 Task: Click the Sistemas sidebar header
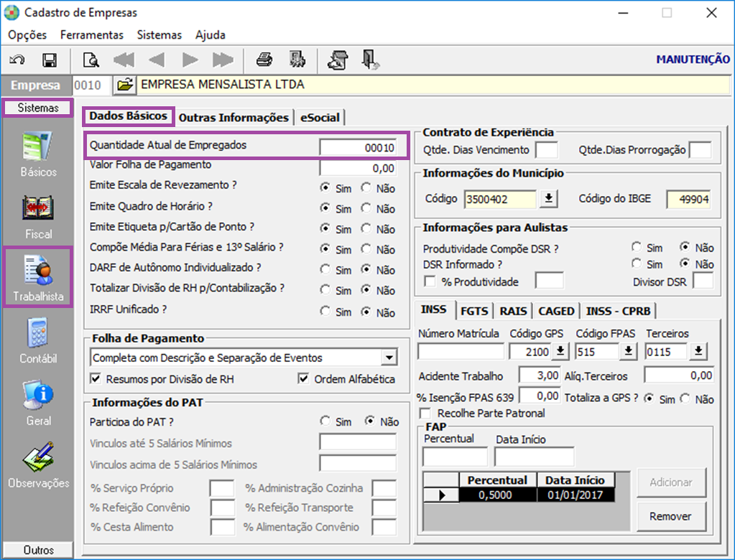(38, 108)
